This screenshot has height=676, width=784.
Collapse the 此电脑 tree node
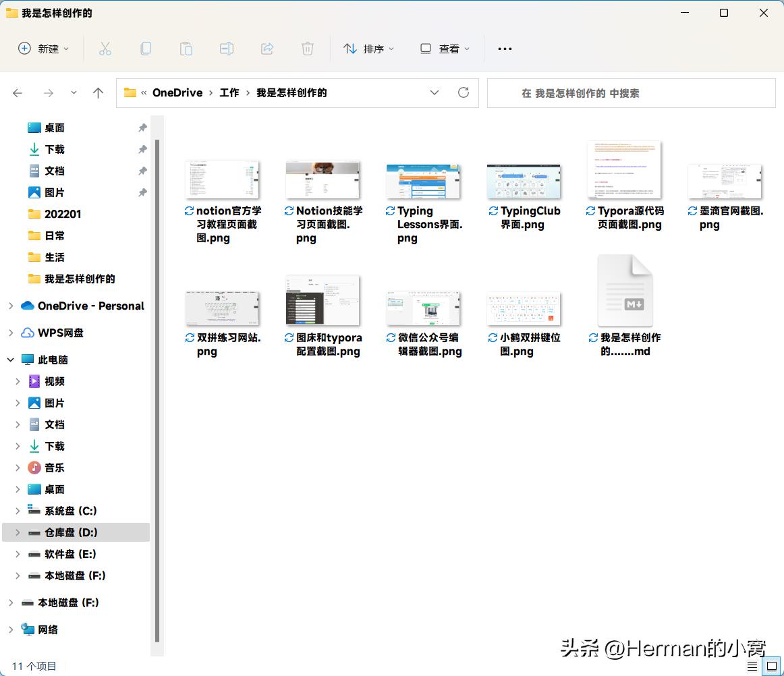click(11, 360)
